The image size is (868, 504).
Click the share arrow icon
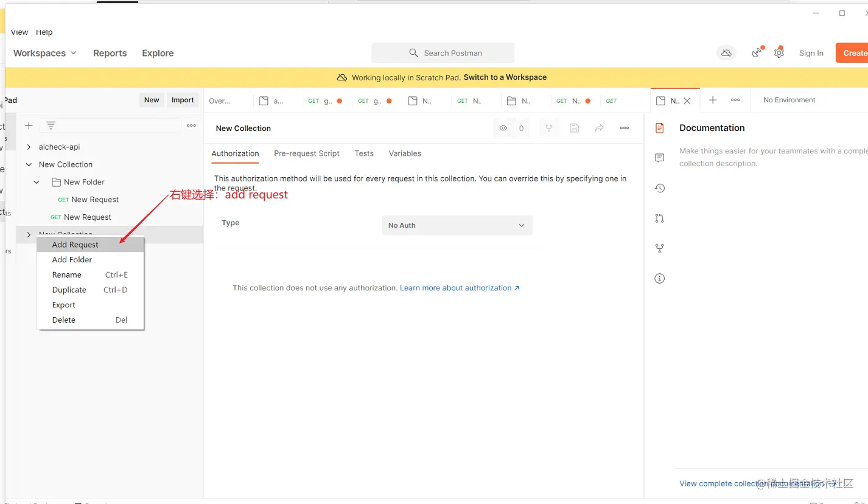click(x=600, y=128)
